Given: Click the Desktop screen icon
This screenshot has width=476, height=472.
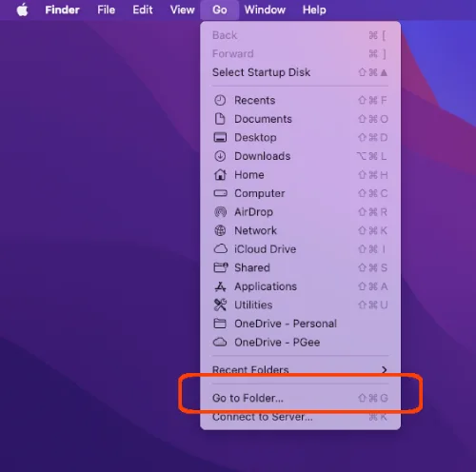Looking at the screenshot, I should click(220, 137).
